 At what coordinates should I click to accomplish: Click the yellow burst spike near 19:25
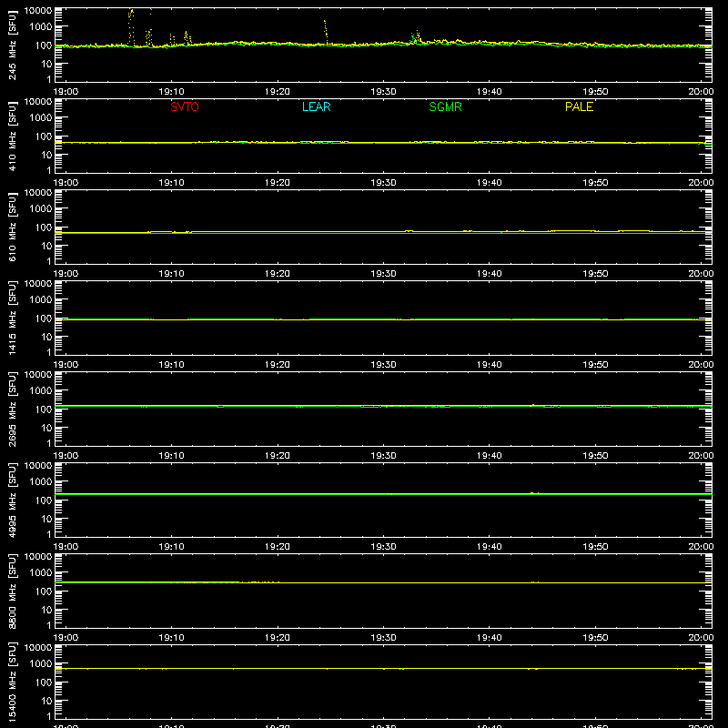tap(326, 33)
